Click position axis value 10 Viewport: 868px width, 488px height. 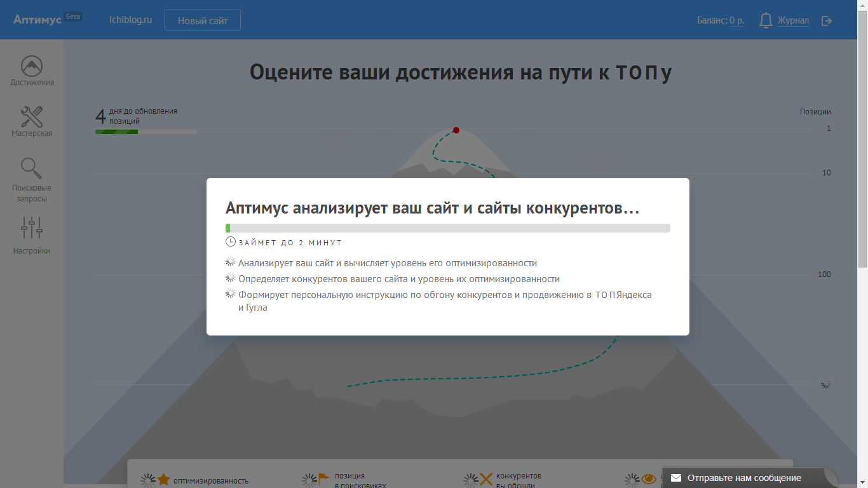point(826,173)
